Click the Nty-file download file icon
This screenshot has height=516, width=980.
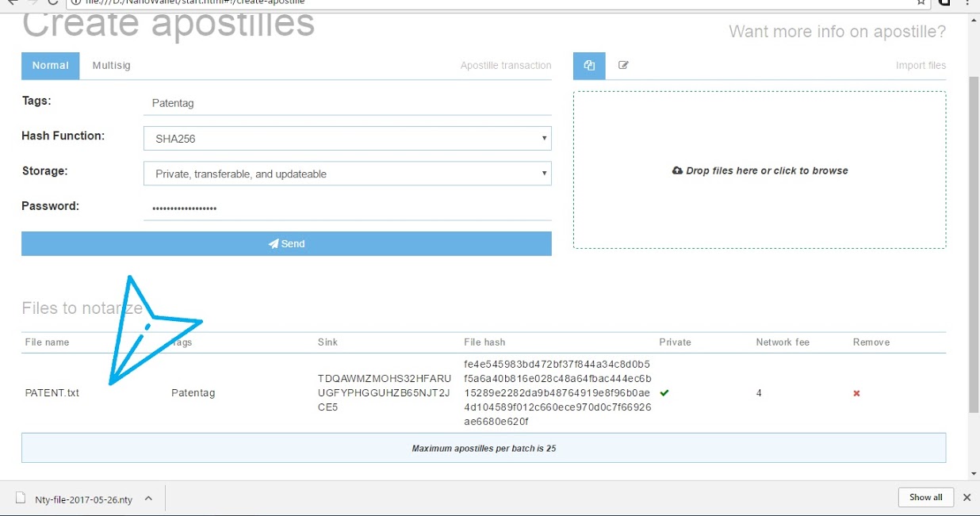point(21,499)
